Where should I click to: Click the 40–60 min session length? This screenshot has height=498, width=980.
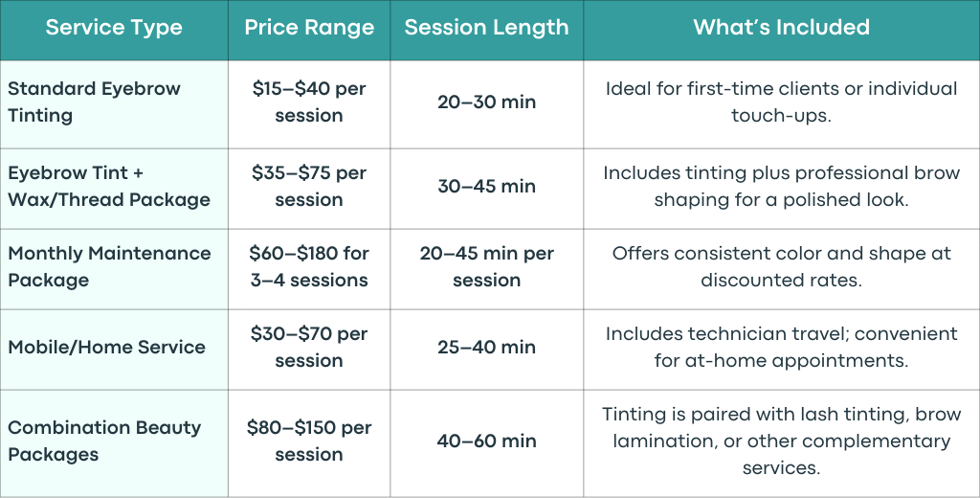[487, 441]
